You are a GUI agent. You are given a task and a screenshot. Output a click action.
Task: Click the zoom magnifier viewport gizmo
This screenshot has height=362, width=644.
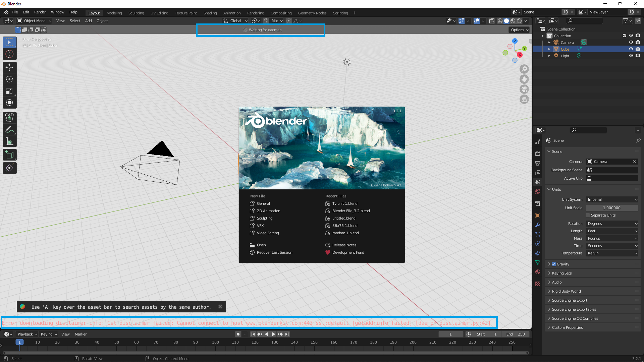point(524,69)
